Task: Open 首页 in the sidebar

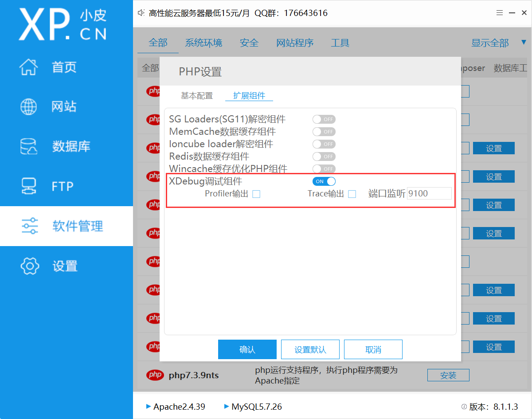Action: tap(66, 67)
